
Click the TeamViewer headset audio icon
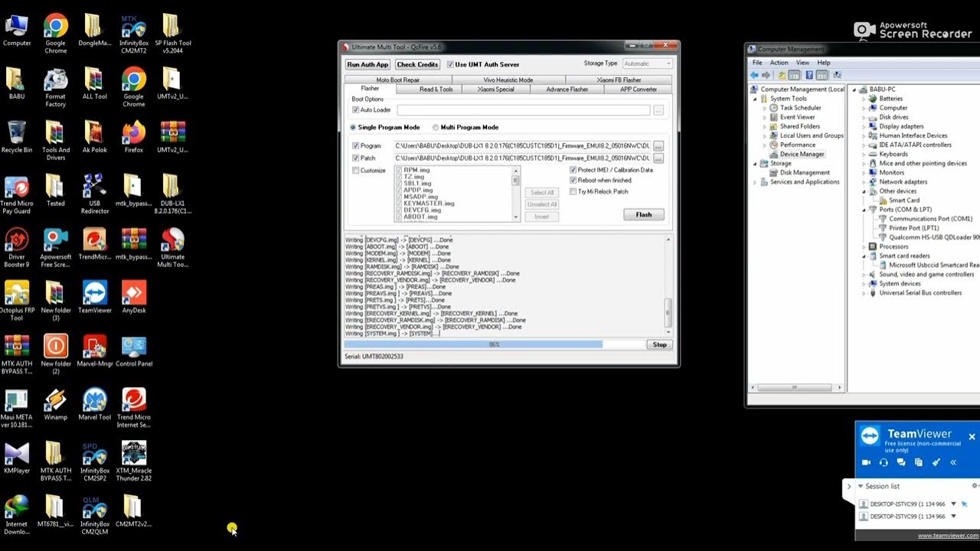tap(884, 462)
